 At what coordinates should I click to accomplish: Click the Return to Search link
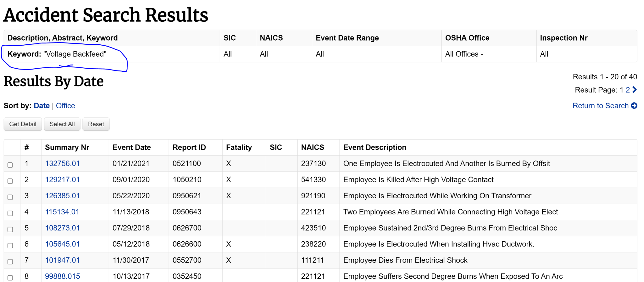[600, 106]
